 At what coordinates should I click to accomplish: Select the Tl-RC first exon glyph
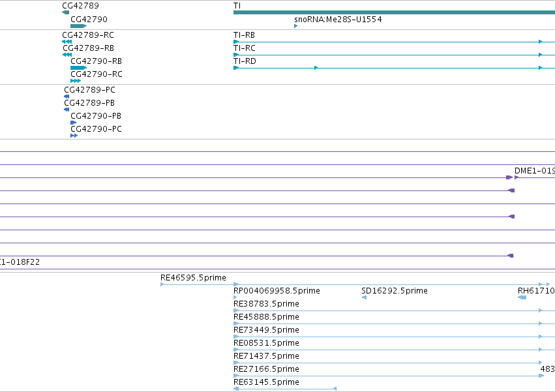click(236, 55)
